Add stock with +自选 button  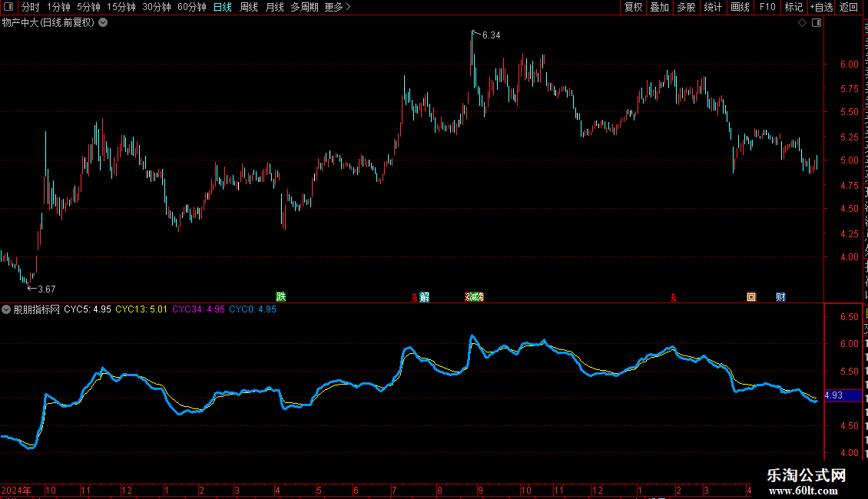tap(821, 7)
